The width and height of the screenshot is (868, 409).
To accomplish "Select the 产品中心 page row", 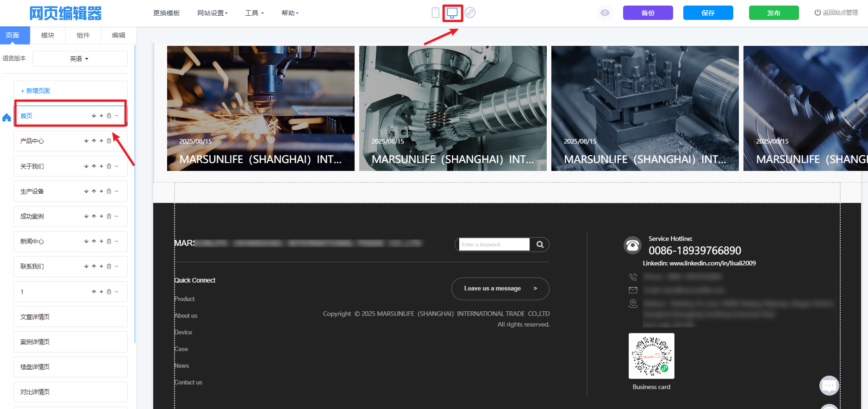I will (70, 141).
